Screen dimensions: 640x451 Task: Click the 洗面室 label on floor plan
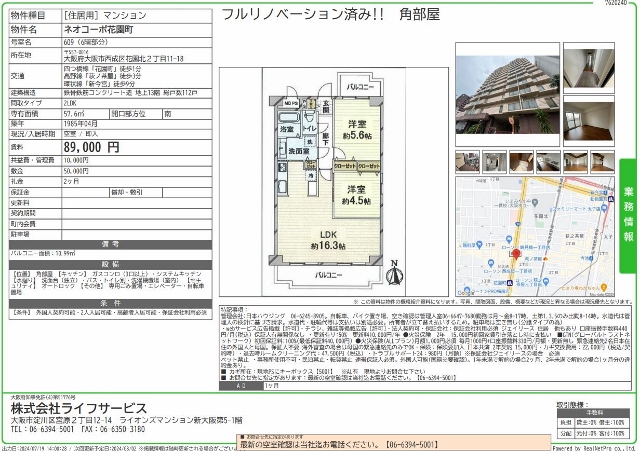[299, 151]
